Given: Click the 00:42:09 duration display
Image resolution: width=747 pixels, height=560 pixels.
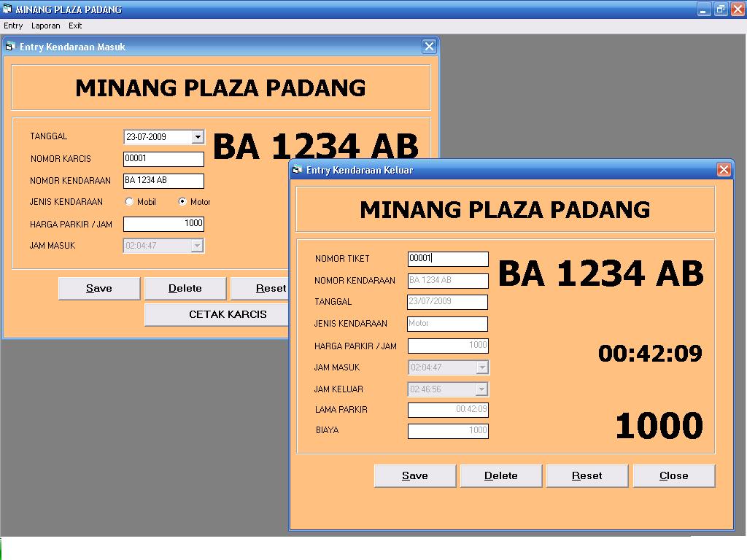Looking at the screenshot, I should pos(650,354).
